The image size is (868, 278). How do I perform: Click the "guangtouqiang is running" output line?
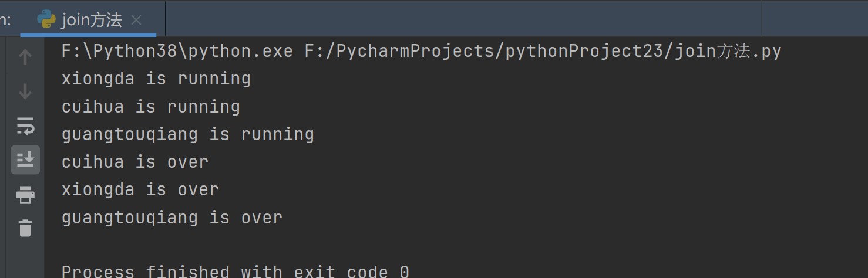tap(187, 134)
